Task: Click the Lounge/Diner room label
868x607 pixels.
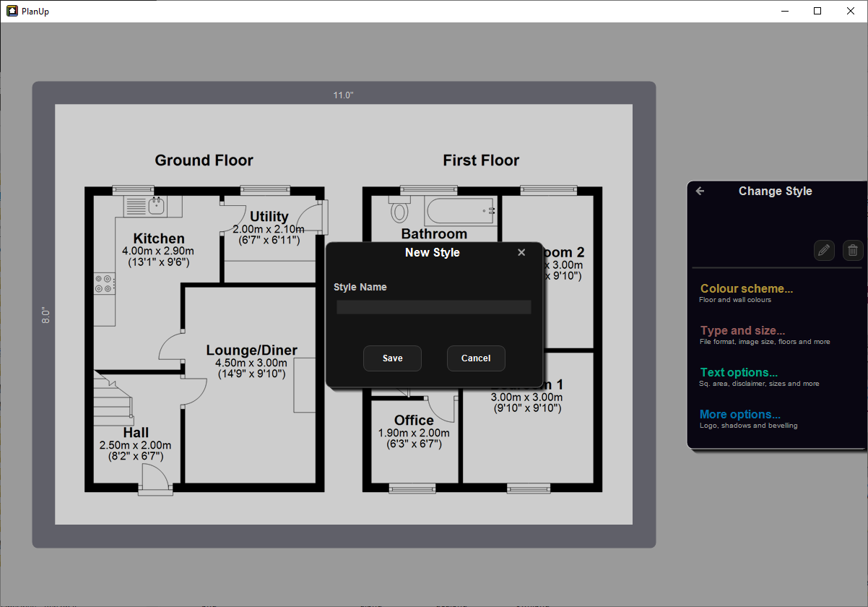Action: (251, 350)
